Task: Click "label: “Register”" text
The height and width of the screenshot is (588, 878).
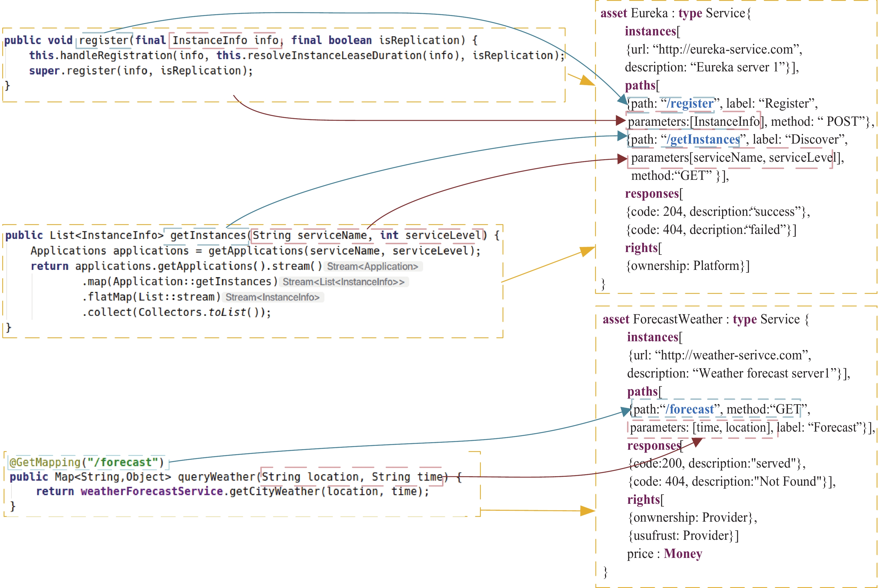Action: coord(770,103)
